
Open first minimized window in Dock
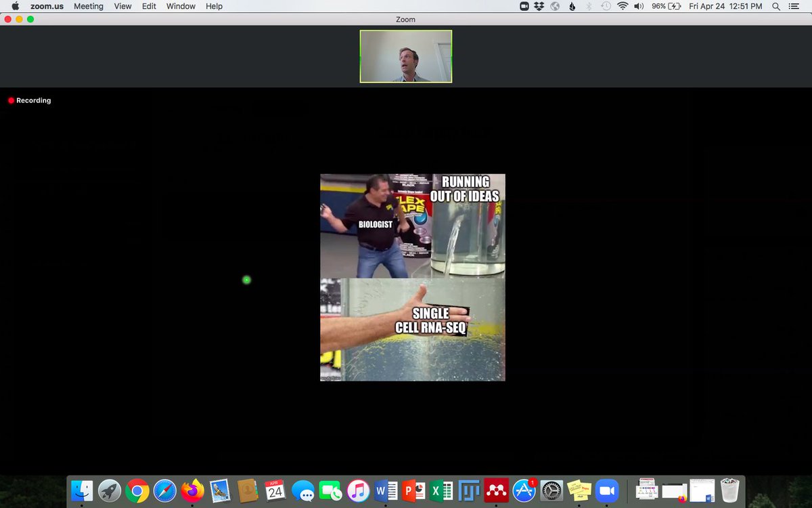pos(646,490)
